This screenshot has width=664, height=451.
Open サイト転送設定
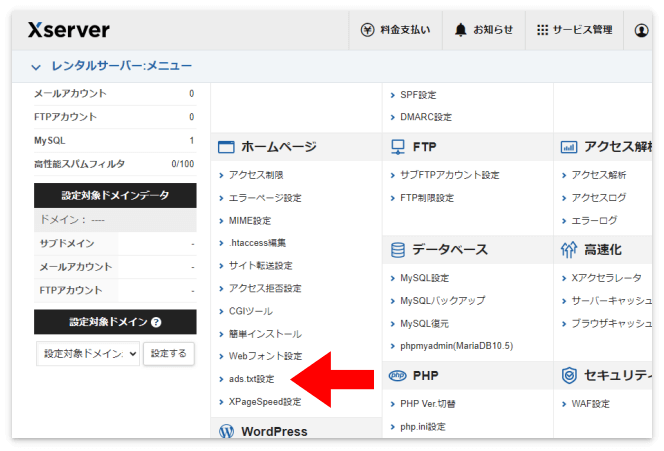click(260, 266)
